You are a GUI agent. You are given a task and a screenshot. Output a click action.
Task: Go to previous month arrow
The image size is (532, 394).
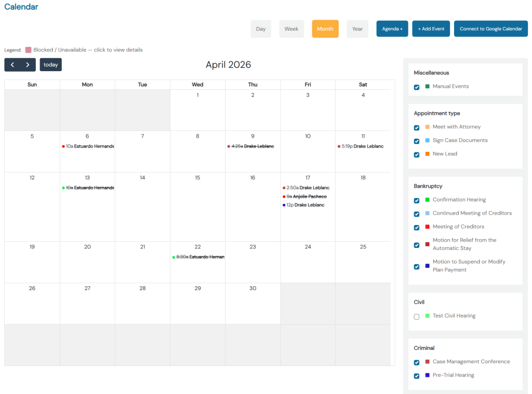[12, 65]
